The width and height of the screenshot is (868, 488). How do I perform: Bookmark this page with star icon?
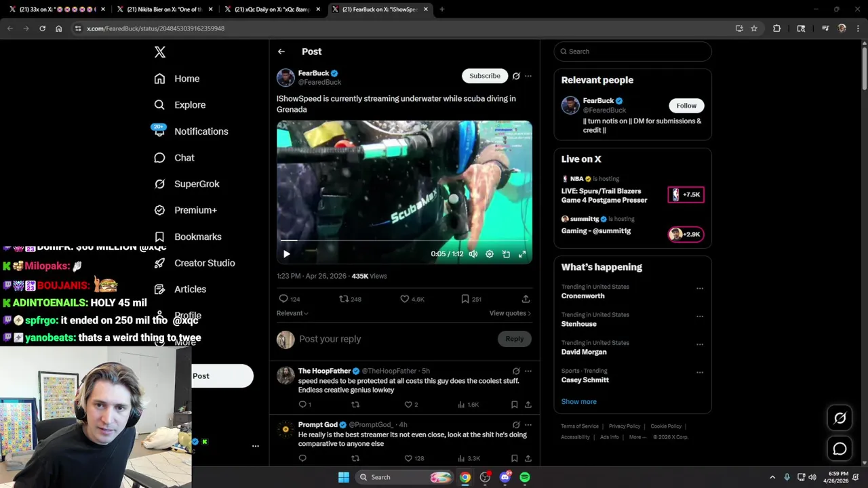pyautogui.click(x=754, y=28)
